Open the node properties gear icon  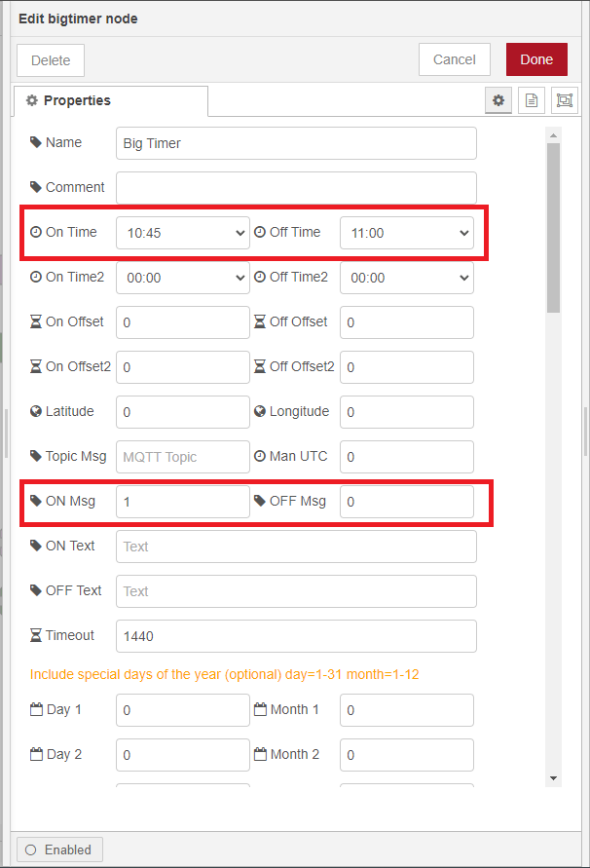(498, 100)
